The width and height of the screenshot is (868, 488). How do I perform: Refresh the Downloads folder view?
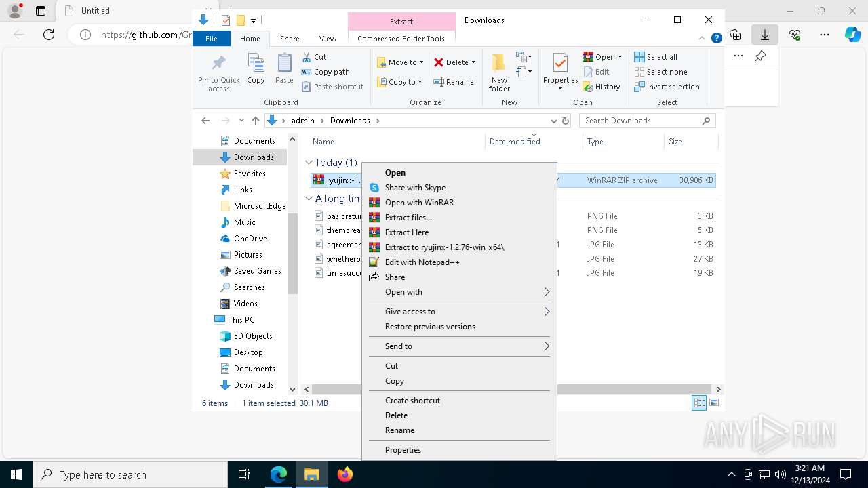click(566, 121)
